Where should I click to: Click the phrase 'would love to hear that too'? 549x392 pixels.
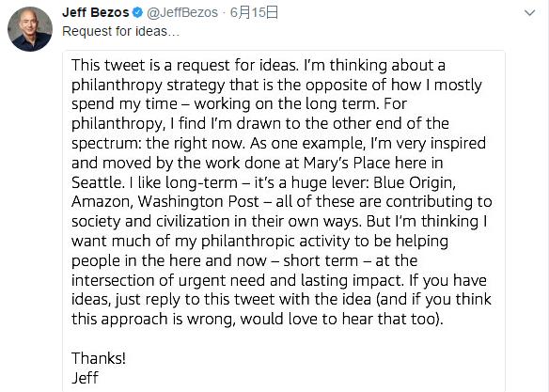(x=337, y=319)
